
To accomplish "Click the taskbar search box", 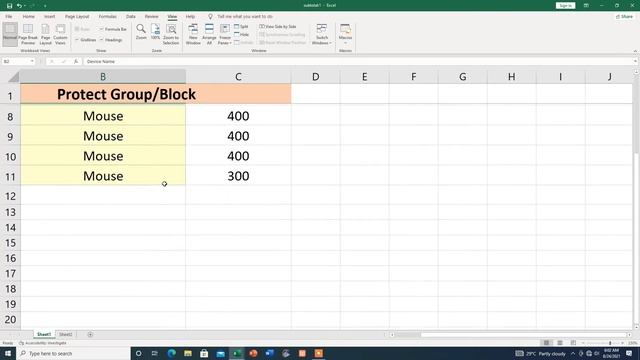I will [73, 353].
